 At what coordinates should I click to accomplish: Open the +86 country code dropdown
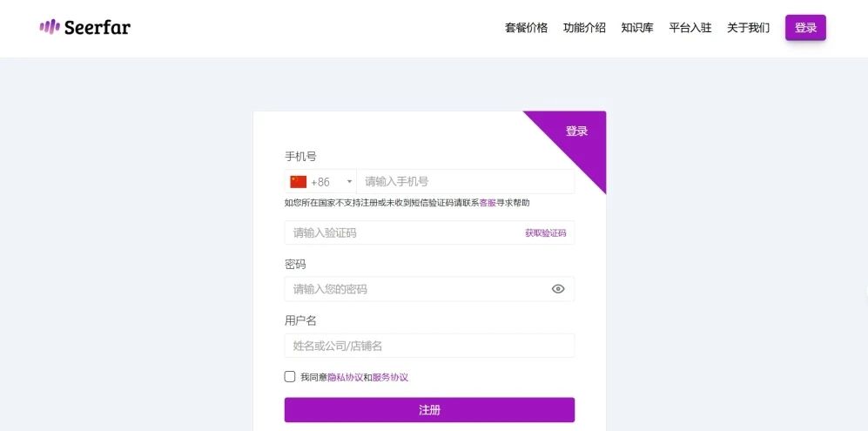[320, 182]
